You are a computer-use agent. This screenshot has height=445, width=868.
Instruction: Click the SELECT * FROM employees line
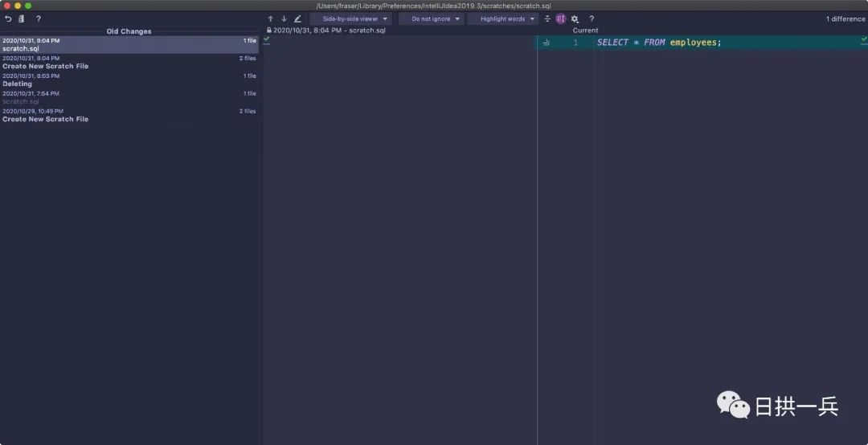pos(659,43)
